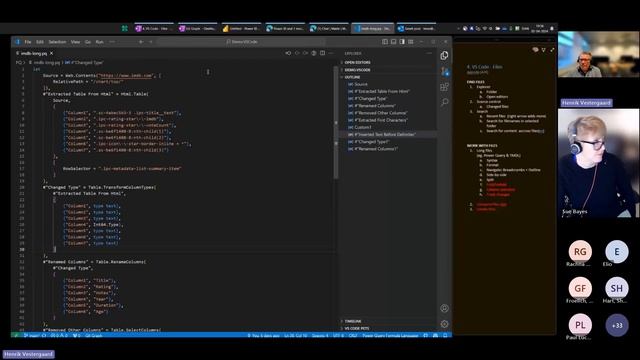Open the View menu
640x360 pixels.
tap(76, 42)
